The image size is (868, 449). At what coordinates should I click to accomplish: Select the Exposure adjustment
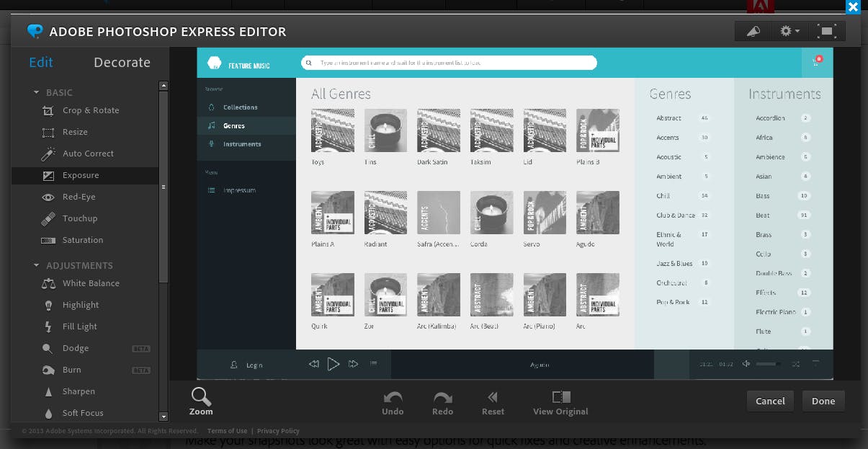point(85,175)
